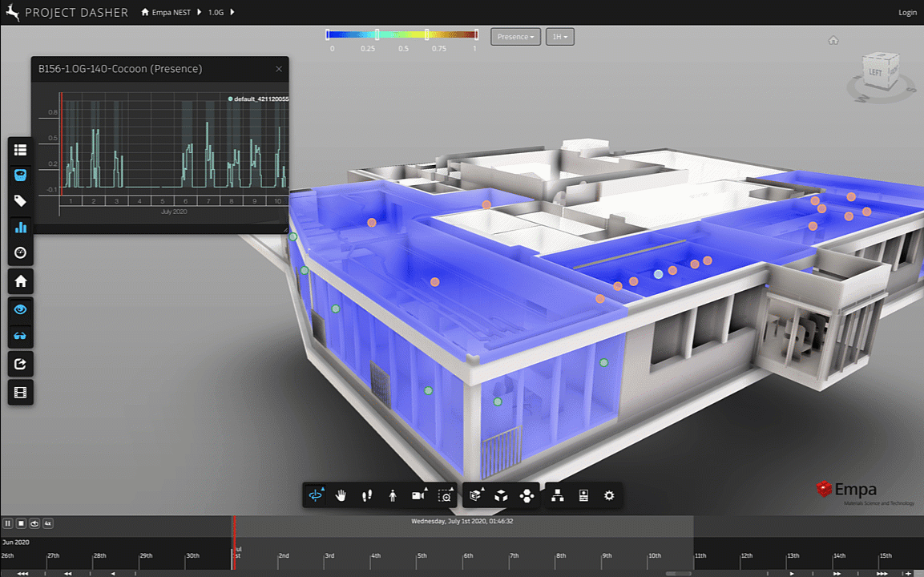Open Camera interactions tool
The height and width of the screenshot is (577, 924).
pos(418,496)
